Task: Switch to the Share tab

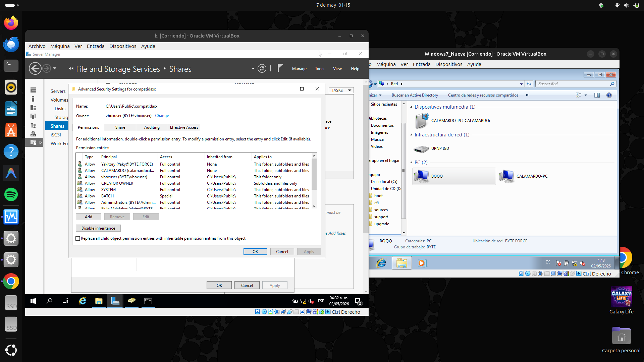Action: 120,127
